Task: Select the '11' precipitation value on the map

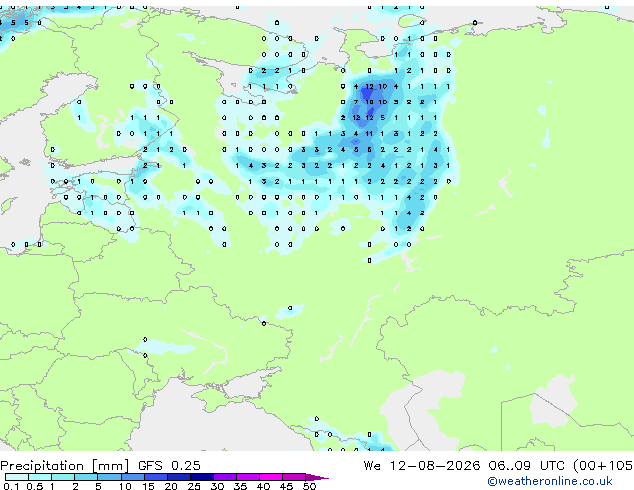Action: tap(369, 133)
